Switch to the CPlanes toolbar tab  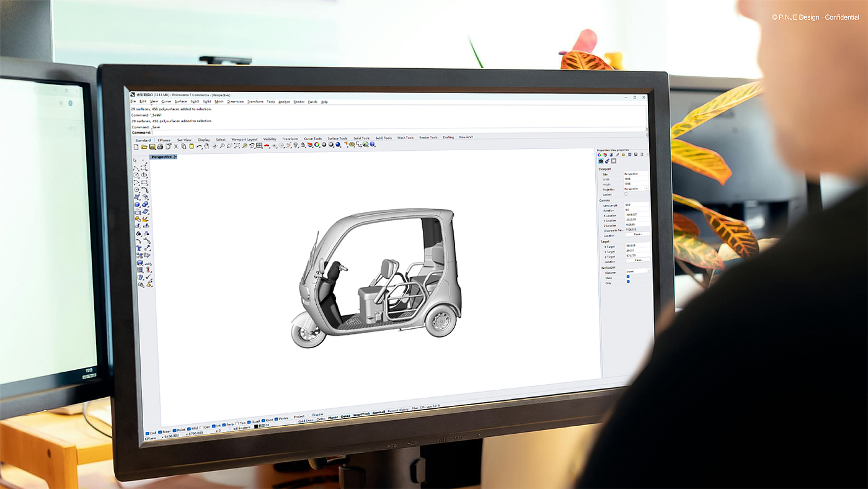coord(164,140)
